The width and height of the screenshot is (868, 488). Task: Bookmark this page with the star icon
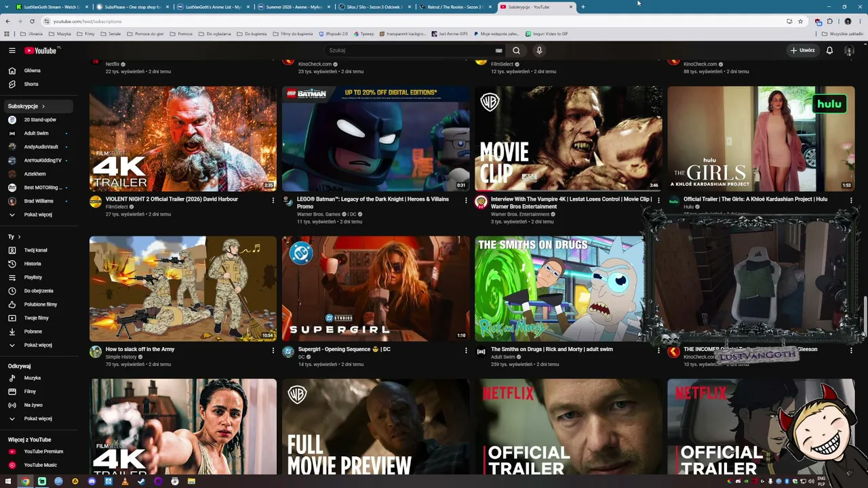pos(800,21)
